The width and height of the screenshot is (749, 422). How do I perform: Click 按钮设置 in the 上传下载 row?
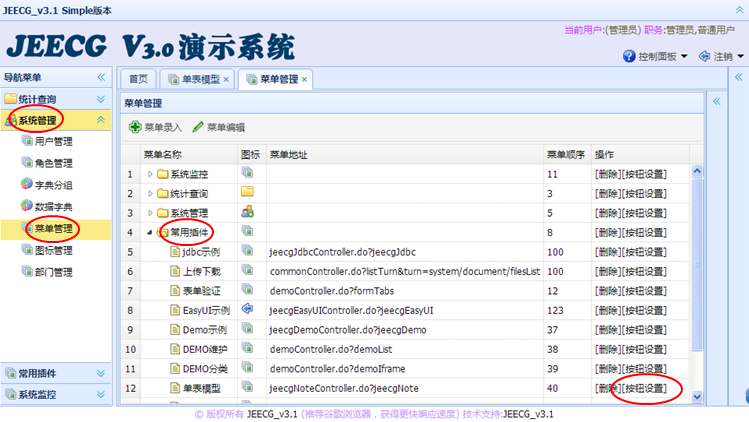point(644,271)
